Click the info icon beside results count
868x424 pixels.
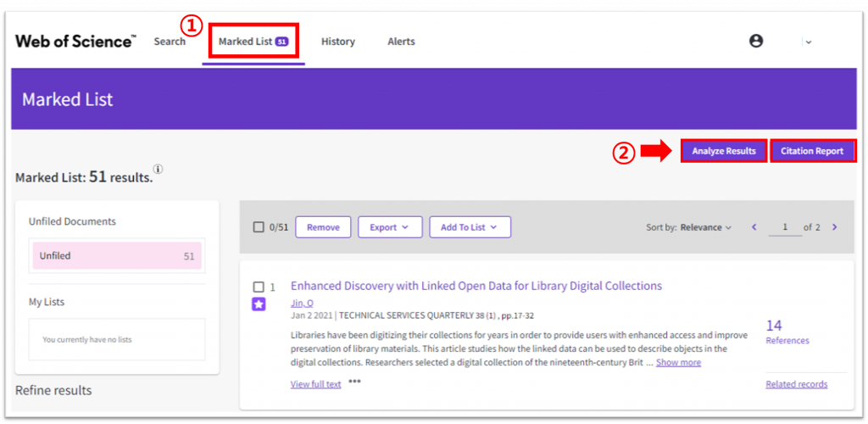[x=159, y=170]
